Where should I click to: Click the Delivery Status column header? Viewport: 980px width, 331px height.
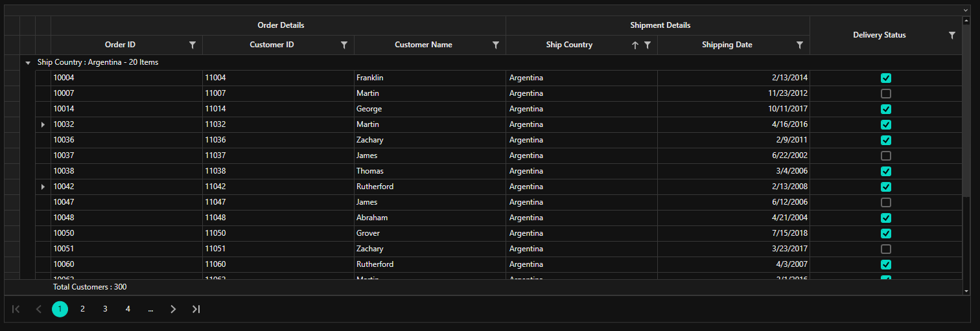(886, 35)
